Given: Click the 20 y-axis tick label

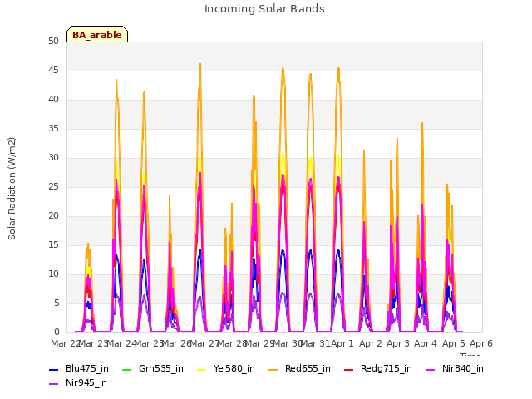Looking at the screenshot, I should click(53, 216).
